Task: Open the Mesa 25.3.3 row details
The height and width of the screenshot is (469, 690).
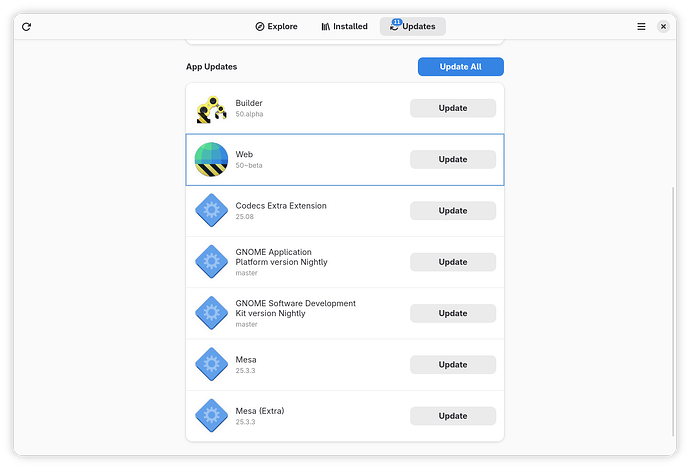Action: point(310,364)
